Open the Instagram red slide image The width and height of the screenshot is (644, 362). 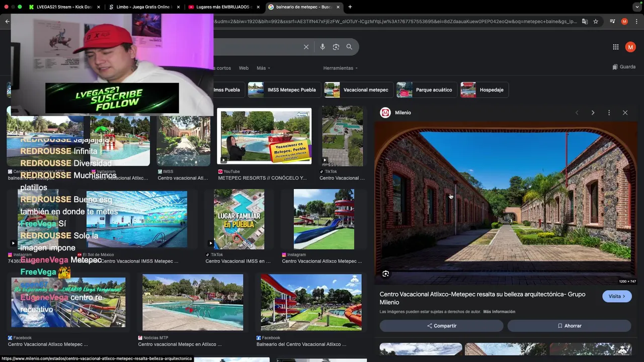tap(324, 219)
